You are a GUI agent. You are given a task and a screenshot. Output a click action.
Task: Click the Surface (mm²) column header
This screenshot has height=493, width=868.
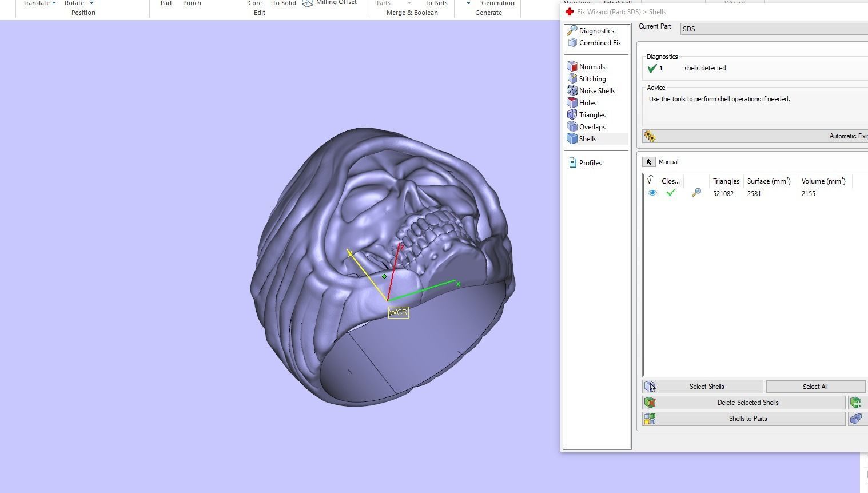click(769, 181)
